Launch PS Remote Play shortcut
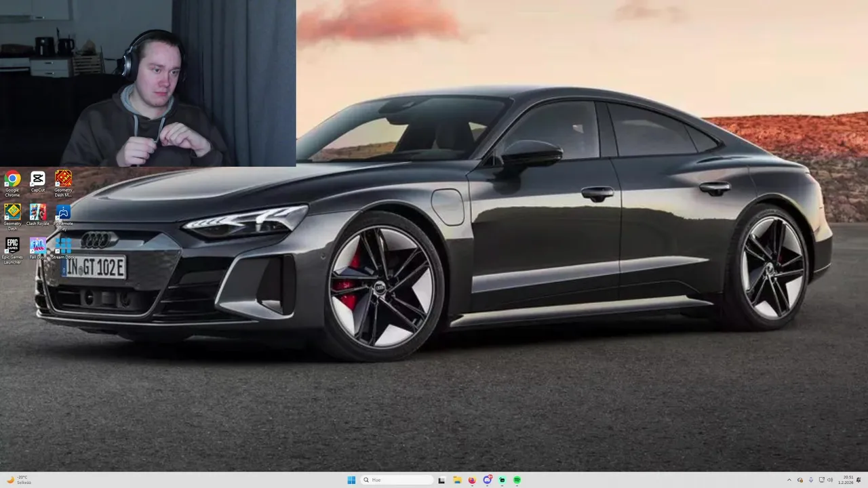Viewport: 868px width, 488px height. (x=63, y=217)
